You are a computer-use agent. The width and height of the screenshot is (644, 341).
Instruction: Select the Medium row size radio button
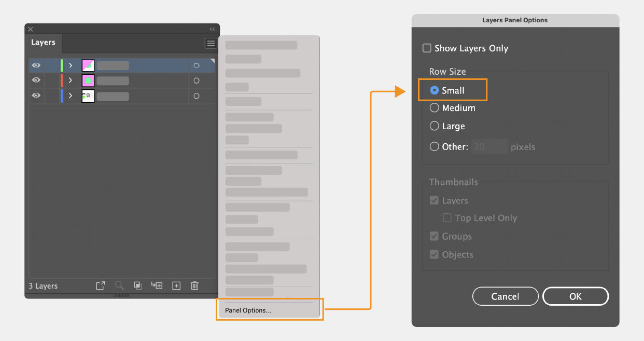point(435,108)
